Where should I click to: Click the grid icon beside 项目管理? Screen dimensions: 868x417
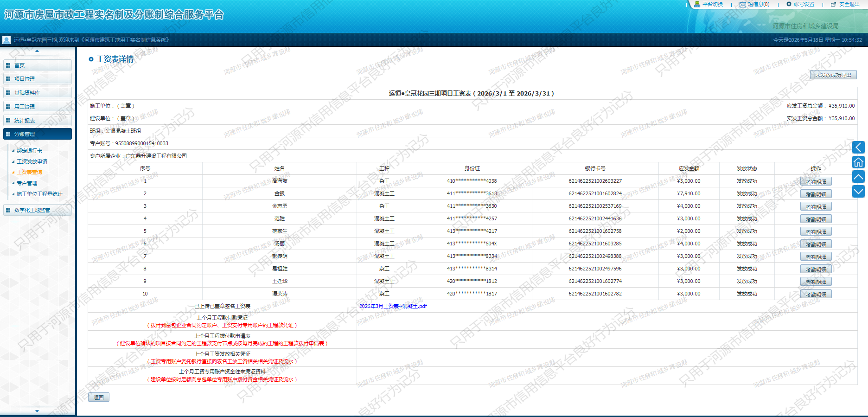pyautogui.click(x=8, y=79)
